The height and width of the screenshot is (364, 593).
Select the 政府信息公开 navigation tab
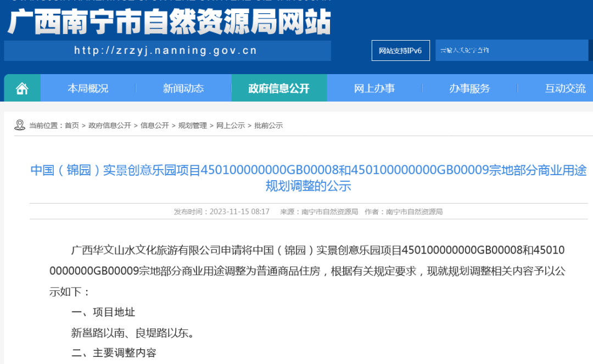point(279,88)
